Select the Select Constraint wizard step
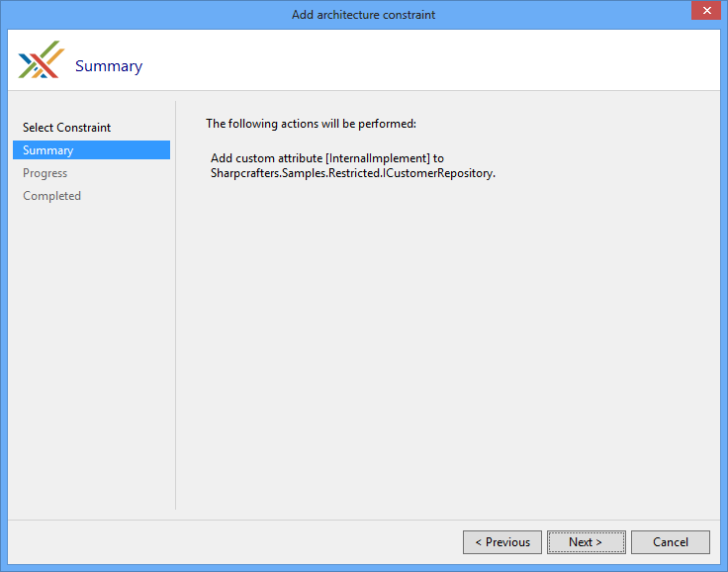 tap(66, 128)
